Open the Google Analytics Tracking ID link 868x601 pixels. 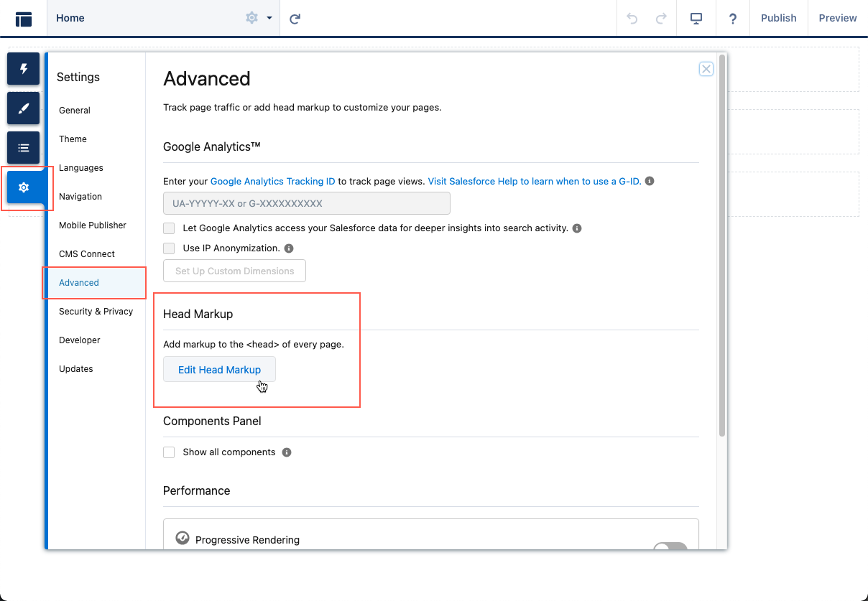point(272,182)
